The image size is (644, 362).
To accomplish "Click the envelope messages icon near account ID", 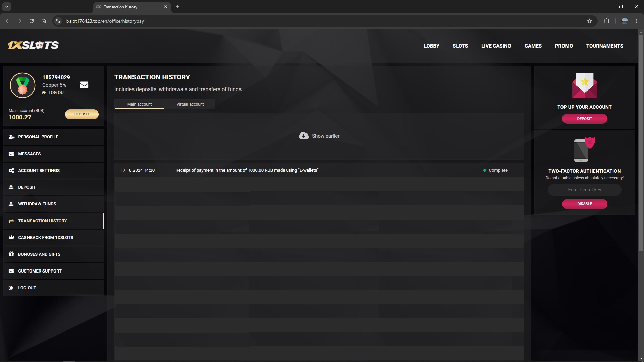I will pos(84,85).
